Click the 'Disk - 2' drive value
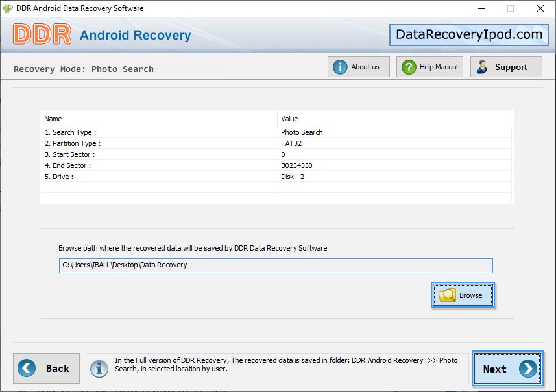Image resolution: width=556 pixels, height=392 pixels. (293, 177)
